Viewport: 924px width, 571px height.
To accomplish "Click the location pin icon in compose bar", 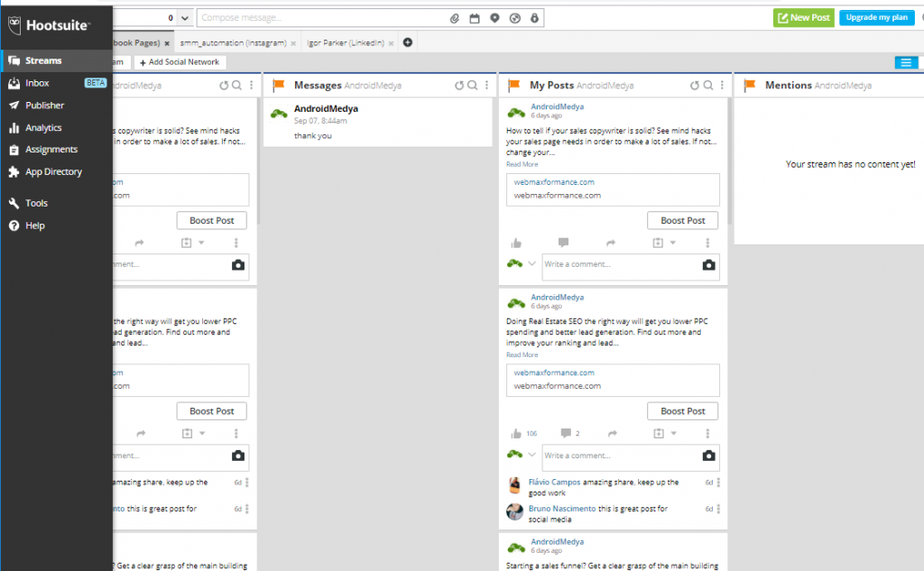I will pyautogui.click(x=495, y=18).
